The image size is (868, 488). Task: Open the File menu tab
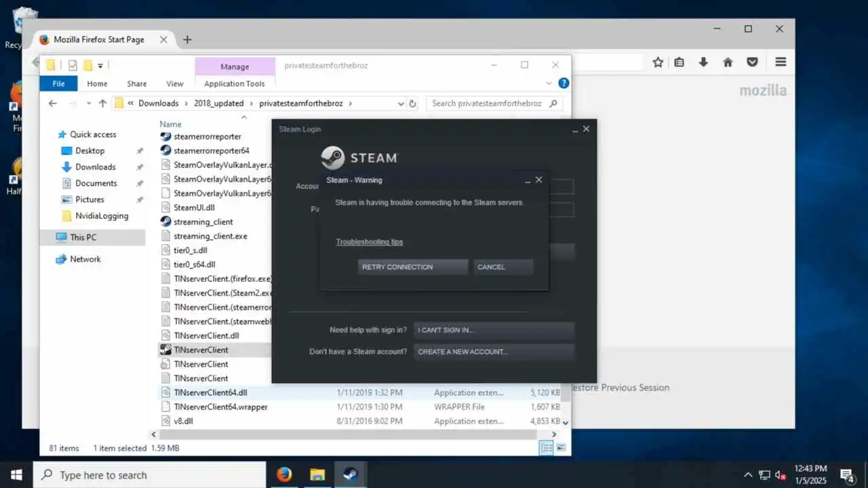(58, 83)
